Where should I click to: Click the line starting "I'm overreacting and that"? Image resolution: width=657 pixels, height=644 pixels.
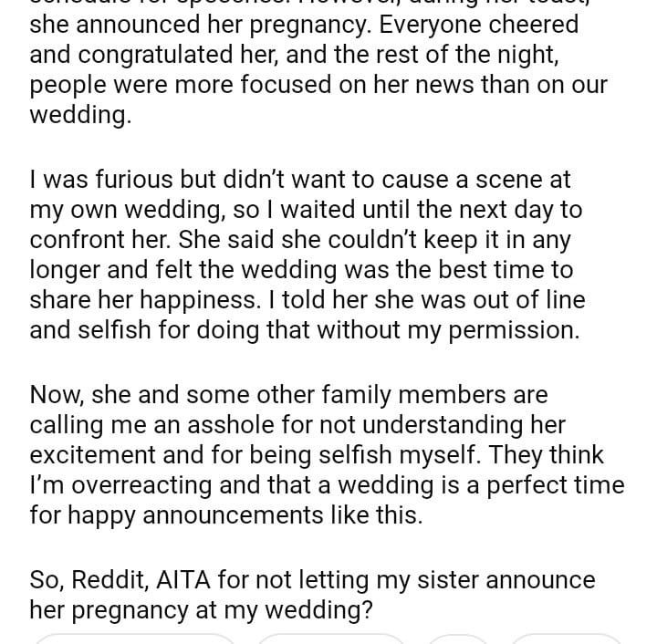point(327,485)
